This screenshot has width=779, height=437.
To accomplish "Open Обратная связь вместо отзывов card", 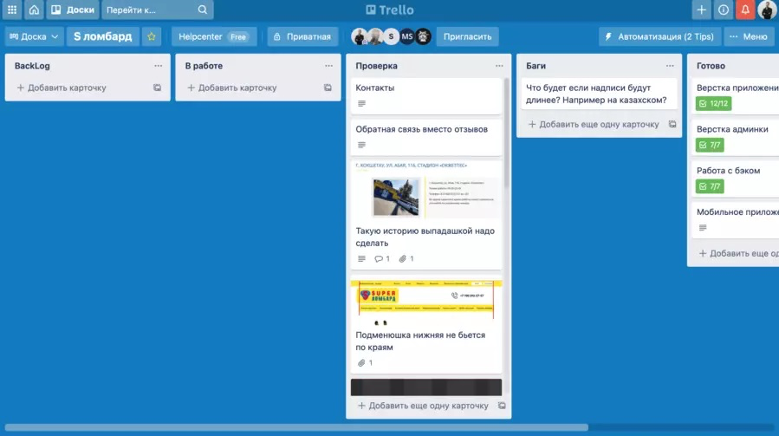I will click(x=426, y=137).
